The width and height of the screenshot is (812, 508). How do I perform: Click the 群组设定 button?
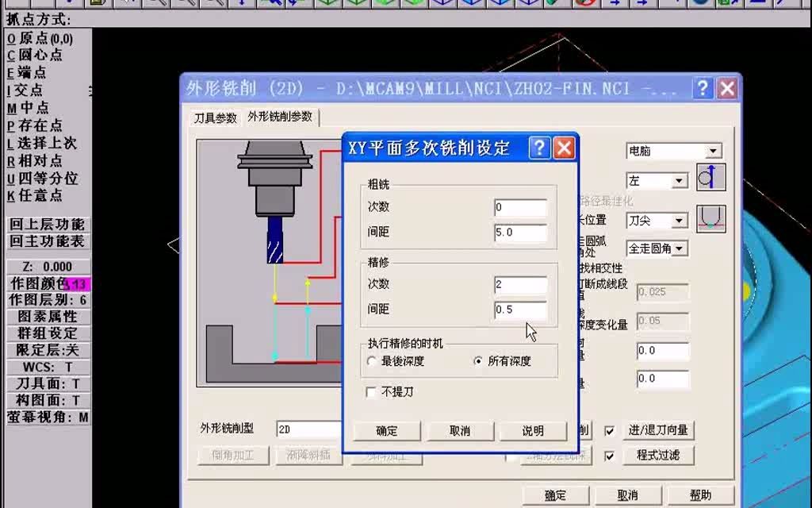(48, 333)
